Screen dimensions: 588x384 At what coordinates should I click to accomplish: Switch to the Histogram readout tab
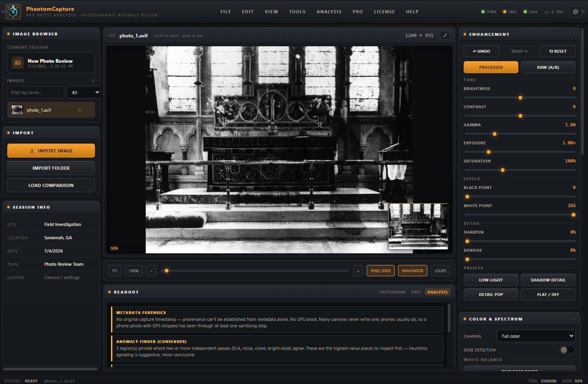392,292
